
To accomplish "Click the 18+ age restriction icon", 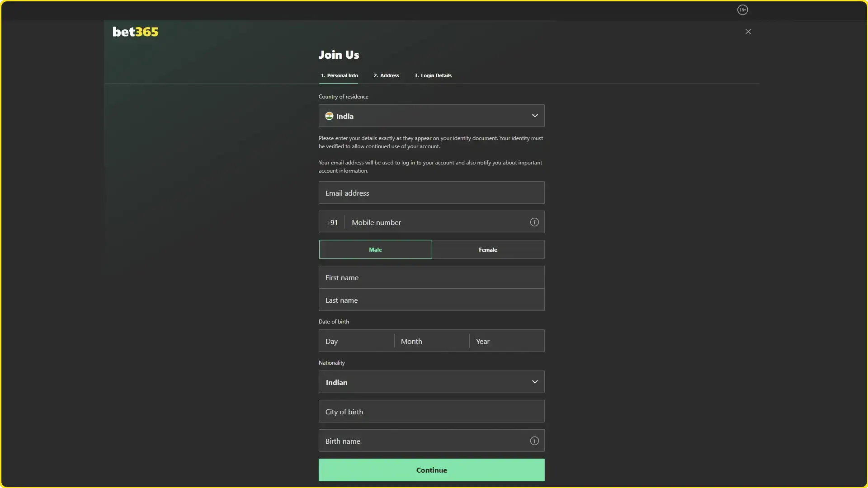I will [742, 10].
